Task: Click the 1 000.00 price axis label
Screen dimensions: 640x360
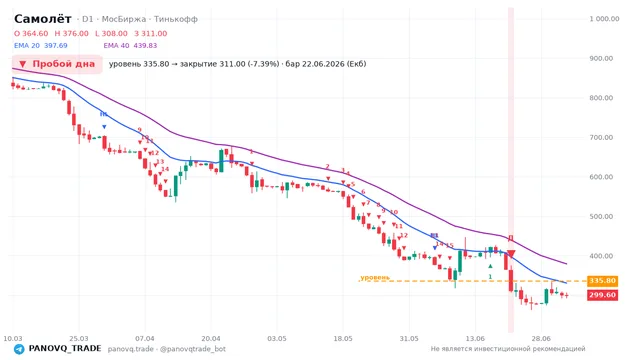Action: tap(604, 19)
